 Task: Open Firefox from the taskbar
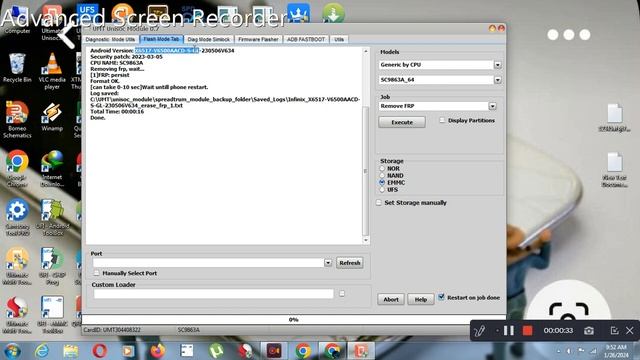(x=158, y=351)
